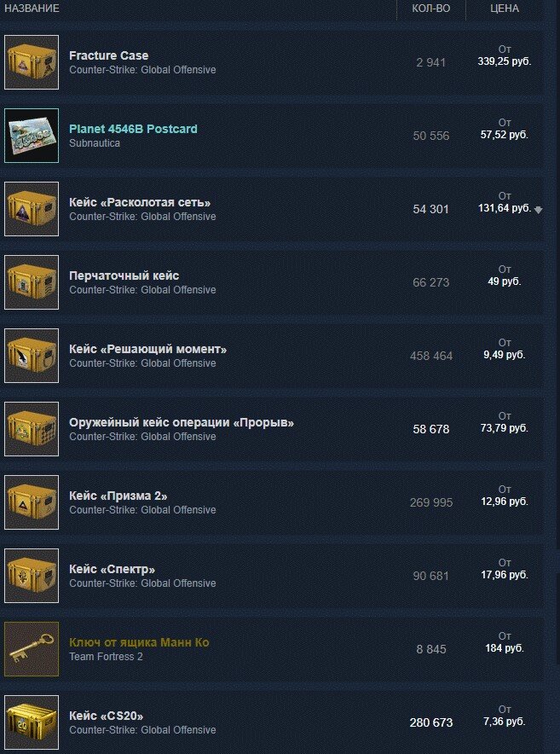Click the Planet 4546B Postcard thumbnail
Image resolution: width=560 pixels, height=754 pixels.
tap(32, 136)
